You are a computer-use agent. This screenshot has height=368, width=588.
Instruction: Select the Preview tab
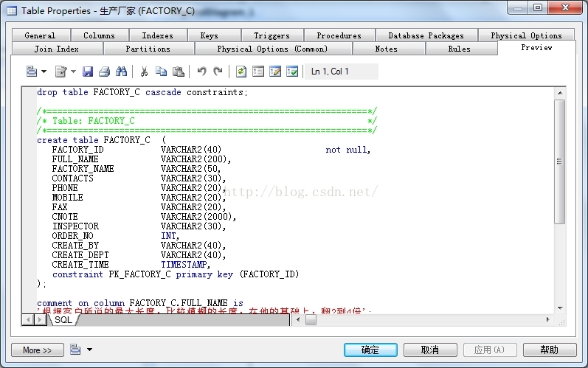coord(536,48)
